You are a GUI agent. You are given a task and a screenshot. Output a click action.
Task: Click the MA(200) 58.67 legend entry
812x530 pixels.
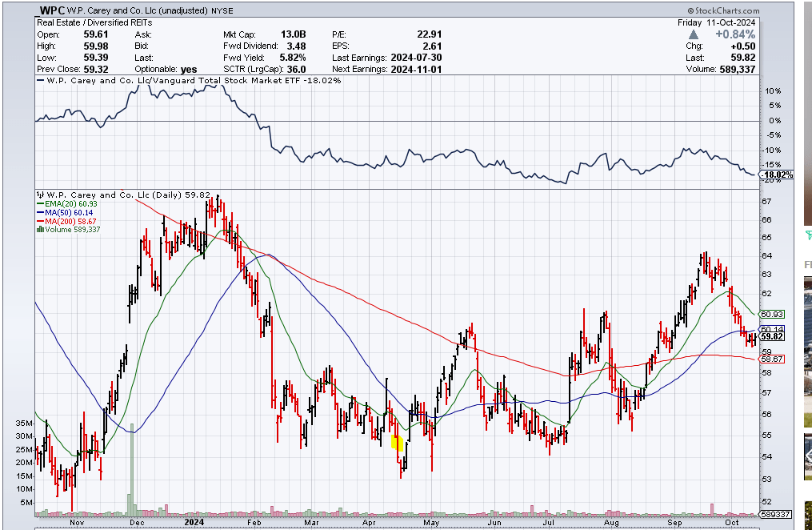point(71,221)
